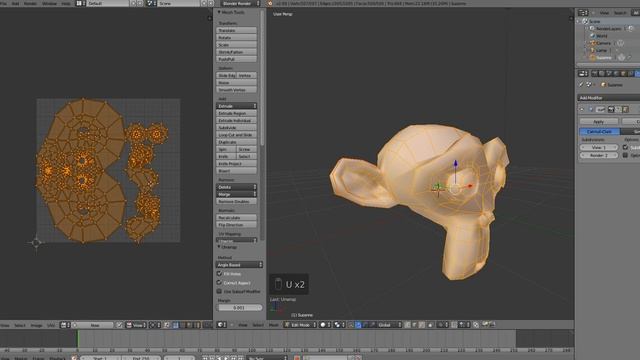Click the Start frame field in timeline
640x360 pixels.
tap(100, 358)
